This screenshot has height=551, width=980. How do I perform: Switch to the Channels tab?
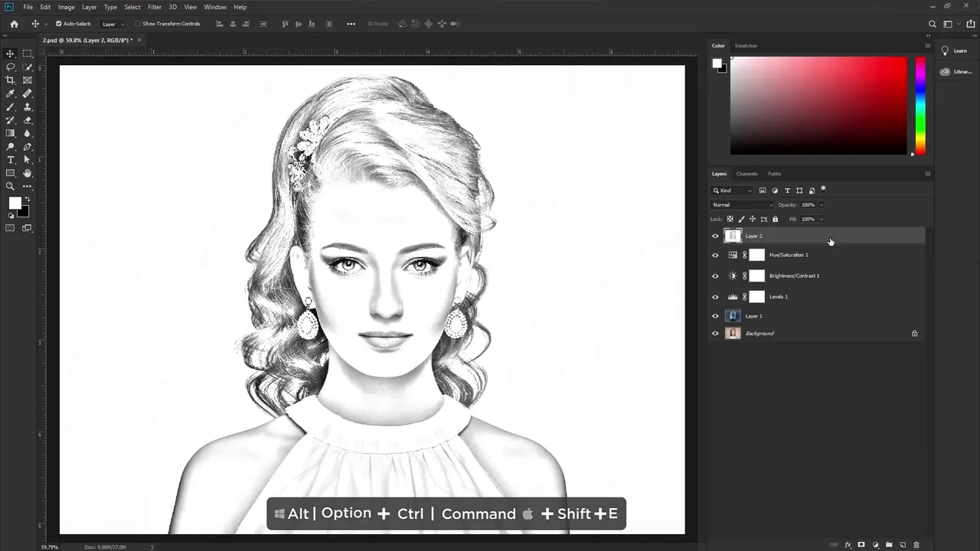[x=746, y=174]
